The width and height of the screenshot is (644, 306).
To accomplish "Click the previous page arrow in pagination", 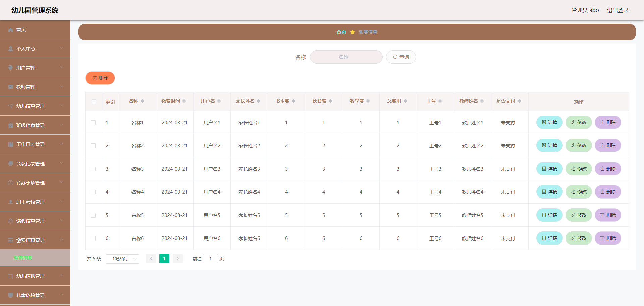I will coord(151,259).
